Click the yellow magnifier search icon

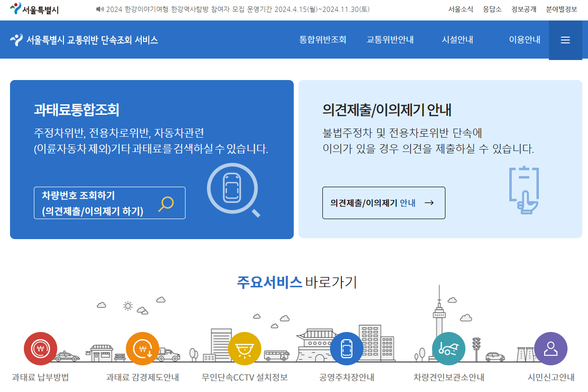165,203
